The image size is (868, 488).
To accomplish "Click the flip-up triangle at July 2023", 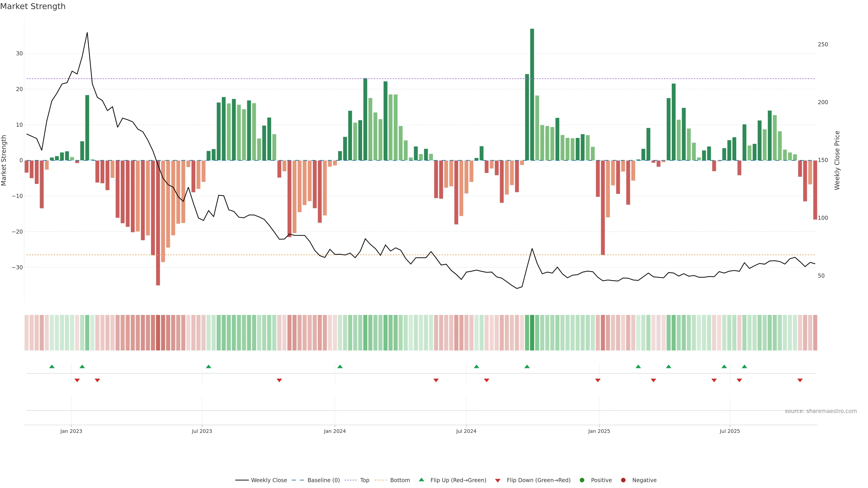I will 209,366.
